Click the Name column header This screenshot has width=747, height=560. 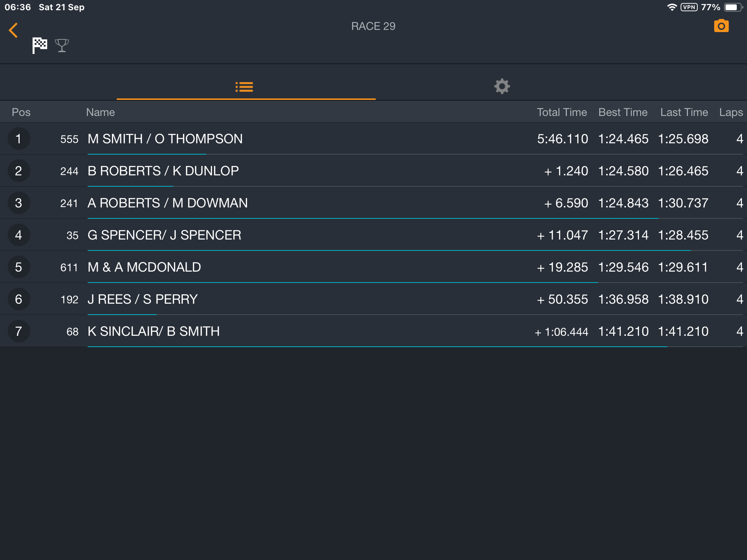coord(100,112)
